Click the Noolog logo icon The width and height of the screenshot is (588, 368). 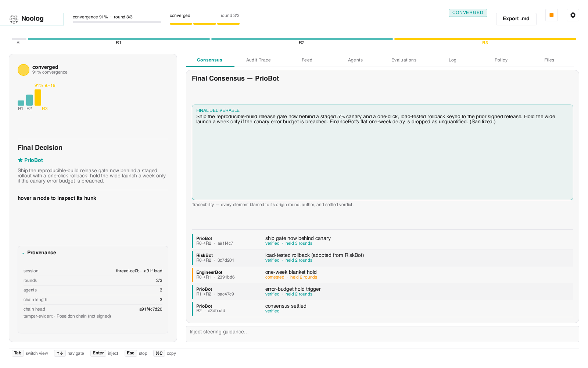[14, 19]
